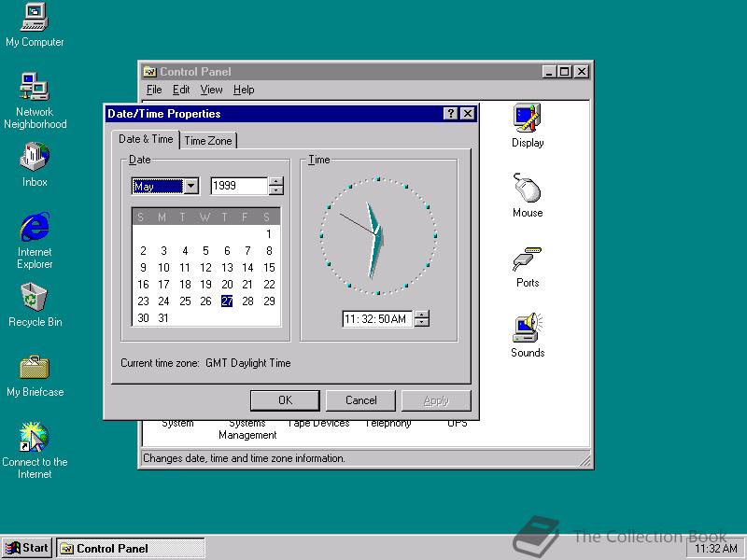Image resolution: width=747 pixels, height=560 pixels.
Task: Click the Systems Management label in Control Panel
Action: tap(247, 428)
